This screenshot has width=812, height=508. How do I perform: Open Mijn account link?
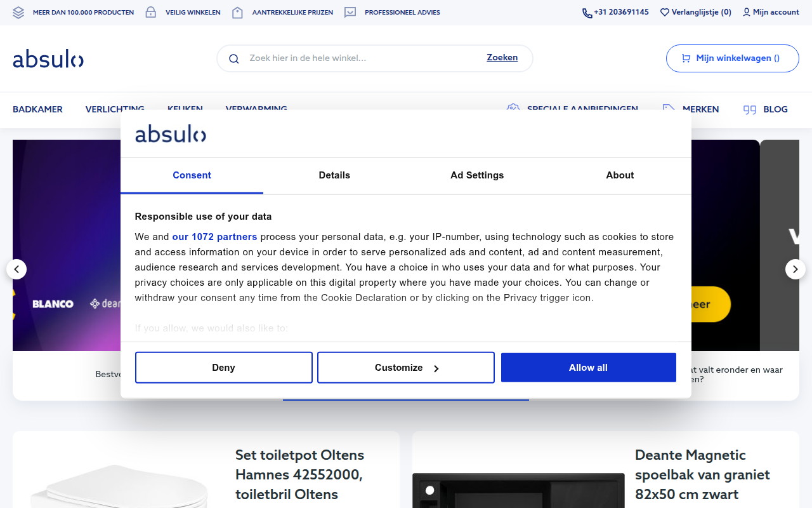point(776,12)
